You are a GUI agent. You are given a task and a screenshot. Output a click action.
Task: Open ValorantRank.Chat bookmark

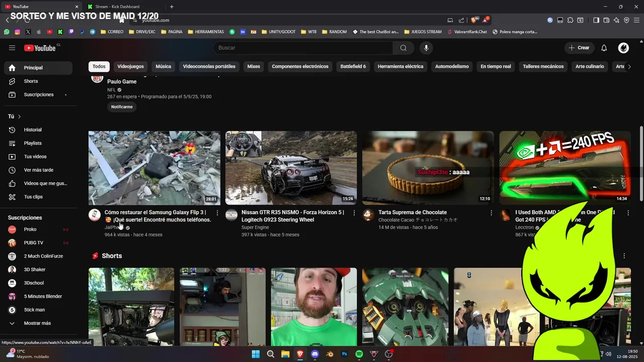467,32
